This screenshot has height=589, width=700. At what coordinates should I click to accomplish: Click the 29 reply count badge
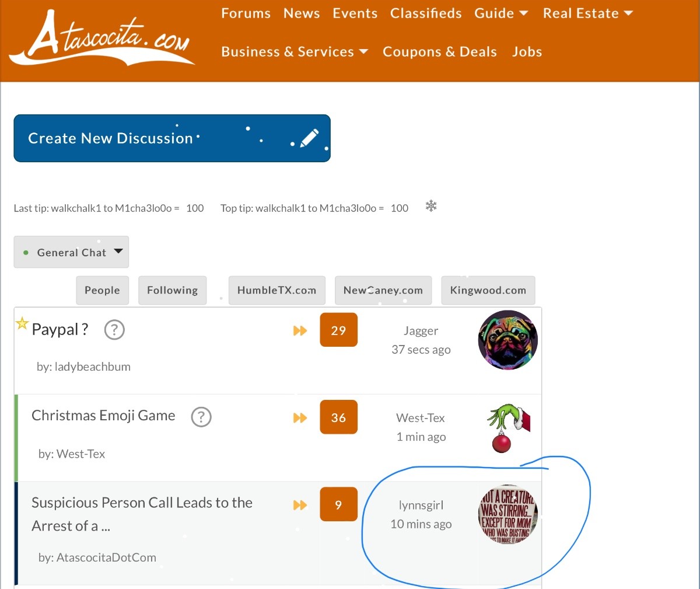338,330
